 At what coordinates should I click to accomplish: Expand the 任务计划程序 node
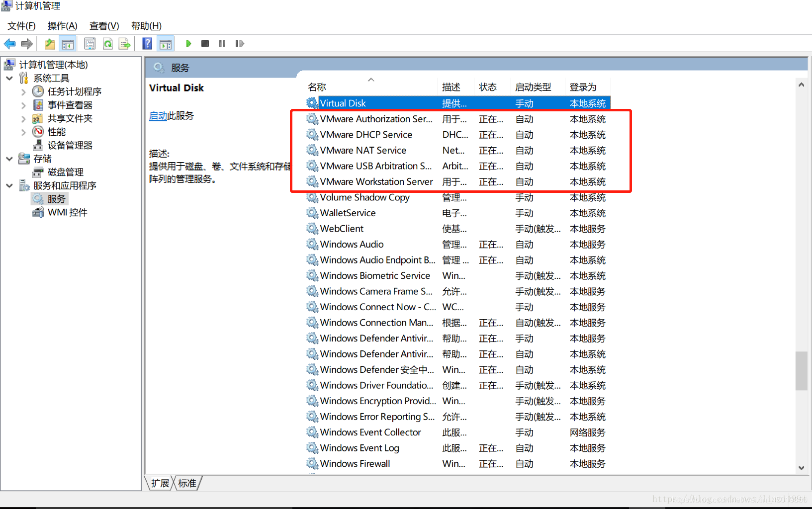pos(23,91)
